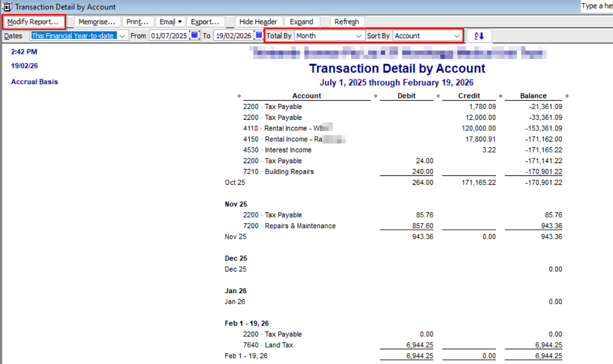Click the Accrual Basis label
This screenshot has width=613, height=364.
34,82
